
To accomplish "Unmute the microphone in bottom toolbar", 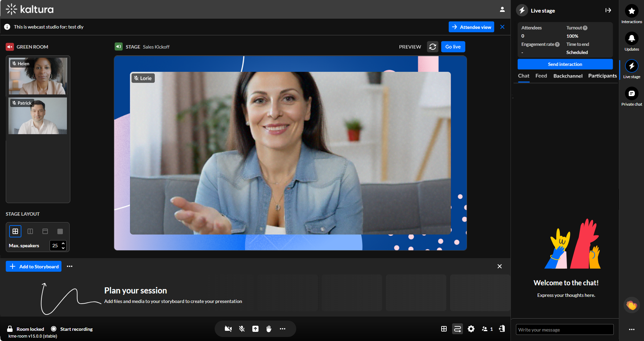I will (242, 329).
